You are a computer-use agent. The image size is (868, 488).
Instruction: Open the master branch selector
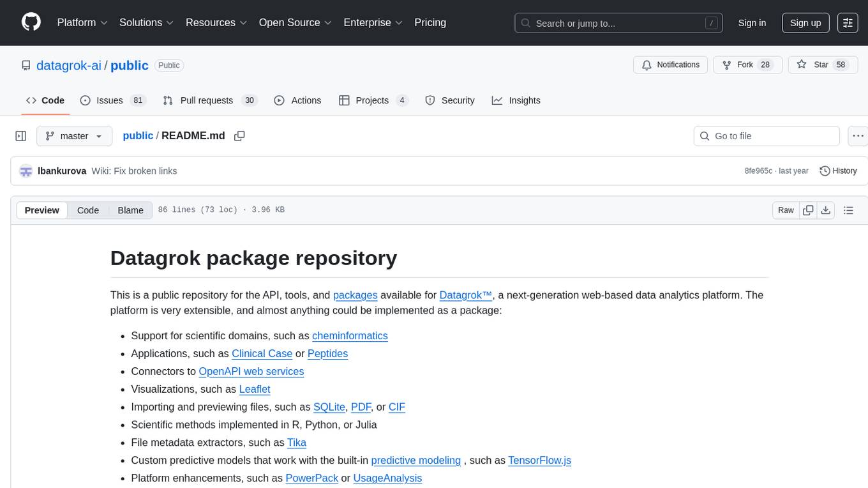click(x=74, y=136)
